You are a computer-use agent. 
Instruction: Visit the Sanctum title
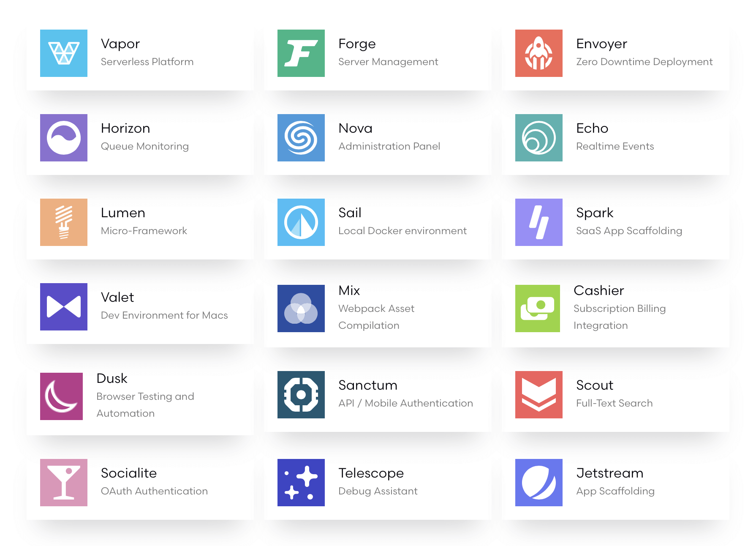tap(368, 385)
